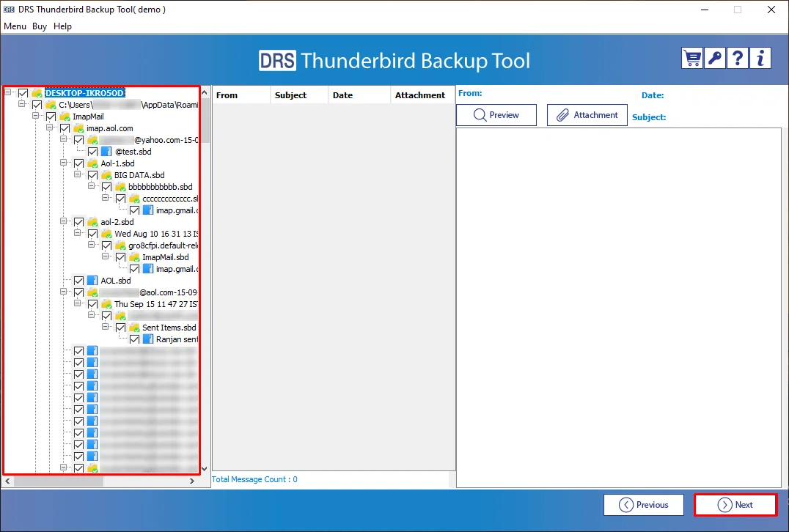Uncheck the DESKTOP-IKRO5OD root checkbox

[x=23, y=93]
